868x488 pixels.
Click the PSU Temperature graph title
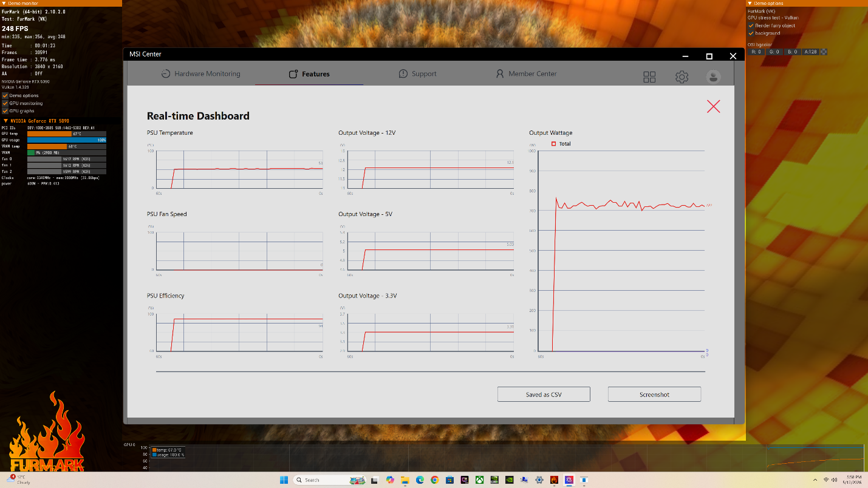pos(170,133)
